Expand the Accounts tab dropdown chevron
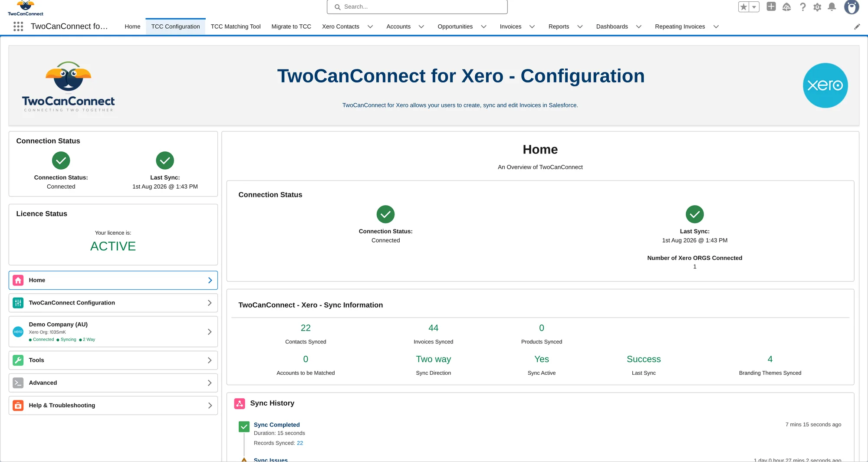This screenshot has width=868, height=462. pos(421,26)
